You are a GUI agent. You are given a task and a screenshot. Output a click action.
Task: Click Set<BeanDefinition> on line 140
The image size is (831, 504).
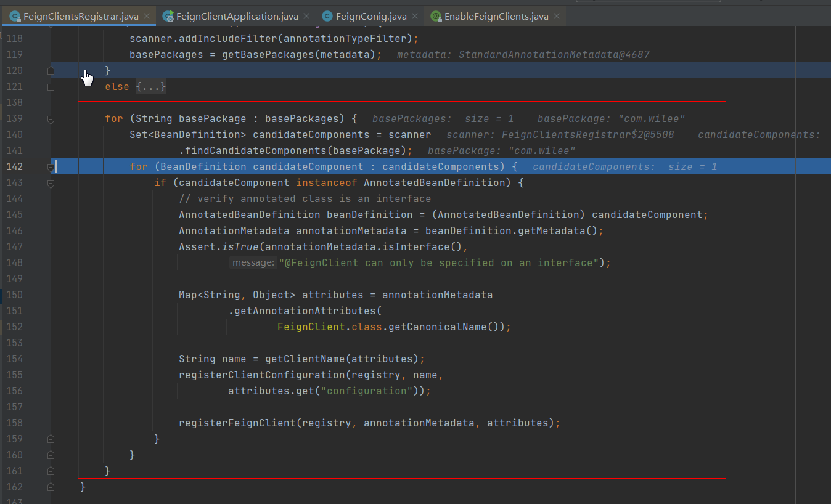point(188,134)
